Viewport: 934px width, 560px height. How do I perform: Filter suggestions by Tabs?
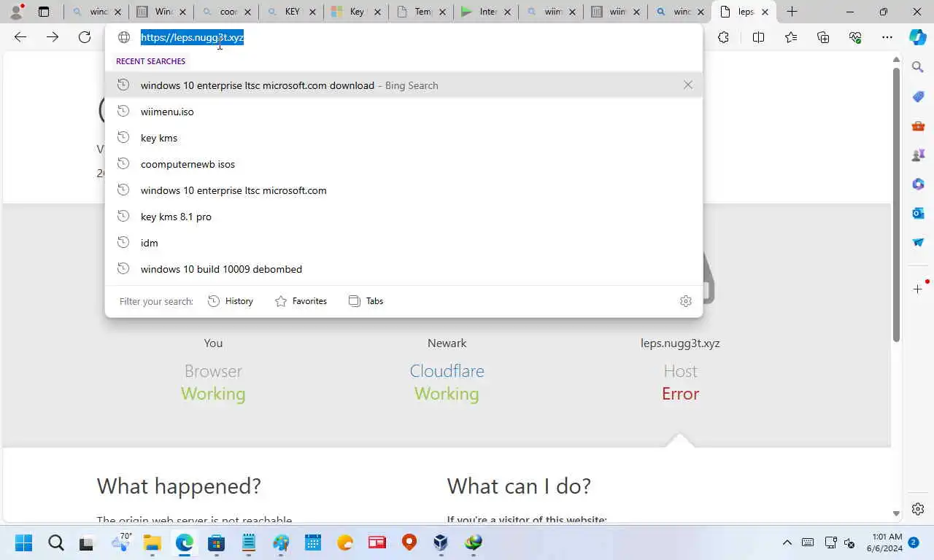pyautogui.click(x=366, y=301)
